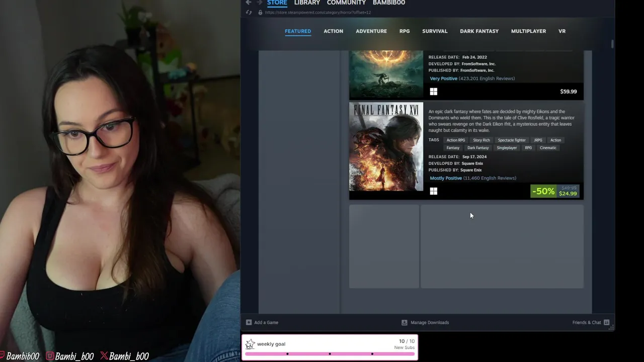
Task: Click the FromSoftware, Inc. developer link
Action: tap(478, 64)
